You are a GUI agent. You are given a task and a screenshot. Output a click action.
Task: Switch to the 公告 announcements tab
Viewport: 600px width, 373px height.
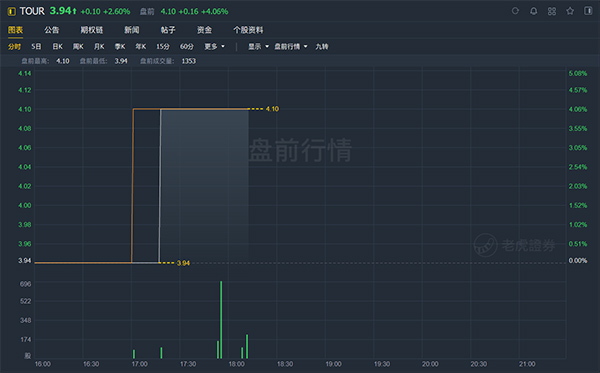(x=52, y=30)
